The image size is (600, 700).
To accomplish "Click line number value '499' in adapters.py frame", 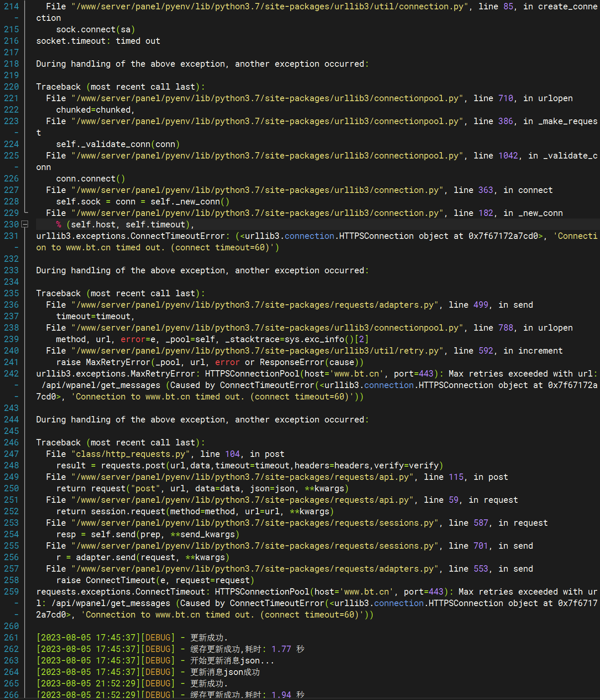I will click(481, 305).
